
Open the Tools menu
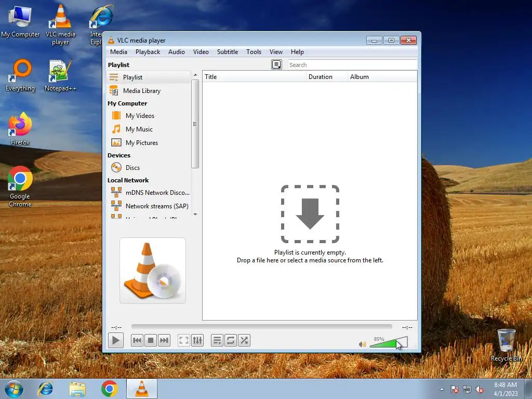click(254, 52)
